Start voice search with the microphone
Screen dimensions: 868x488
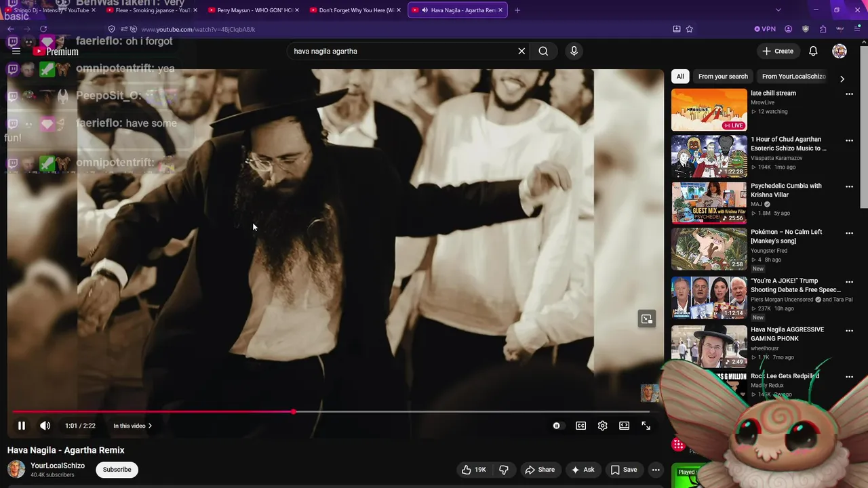pyautogui.click(x=574, y=51)
